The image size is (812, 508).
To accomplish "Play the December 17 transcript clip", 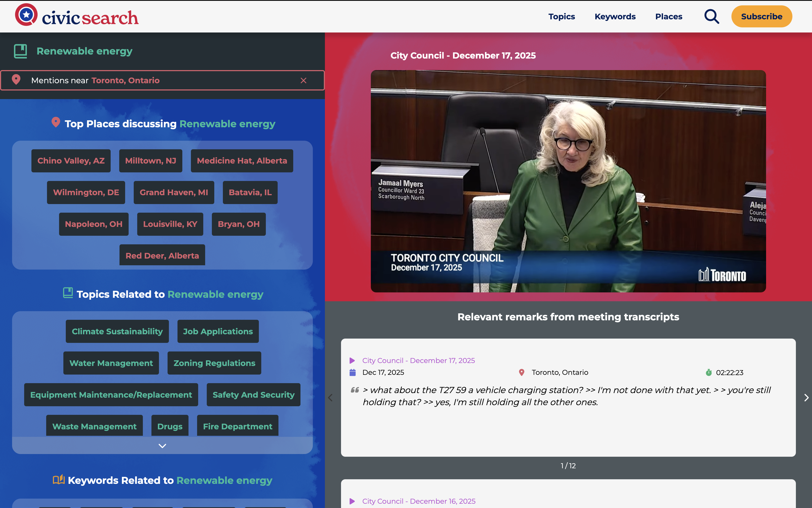I will 352,361.
